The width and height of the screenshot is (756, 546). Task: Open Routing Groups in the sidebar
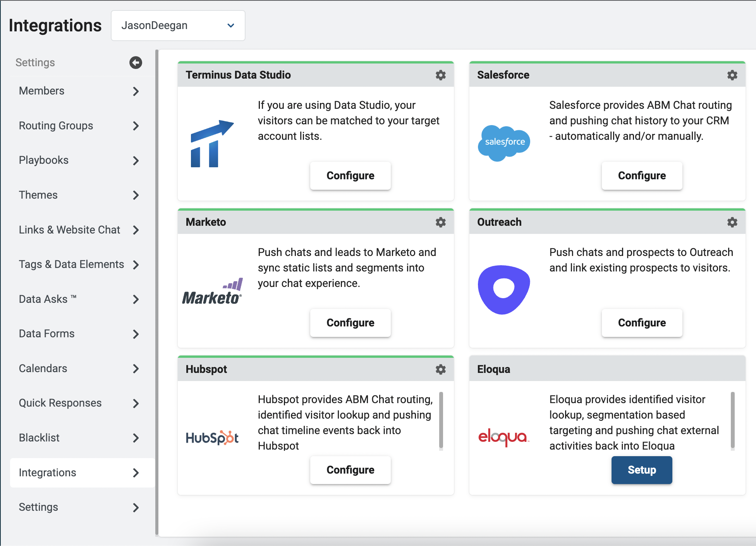(x=82, y=126)
